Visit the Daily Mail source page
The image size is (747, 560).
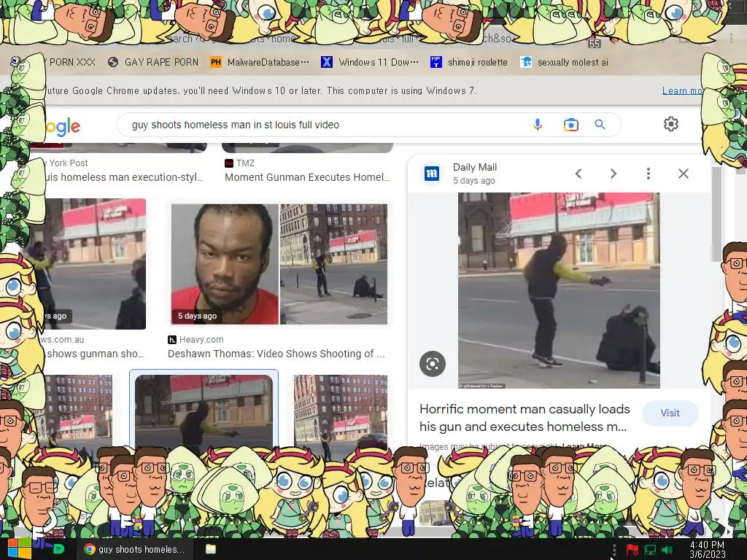point(670,413)
